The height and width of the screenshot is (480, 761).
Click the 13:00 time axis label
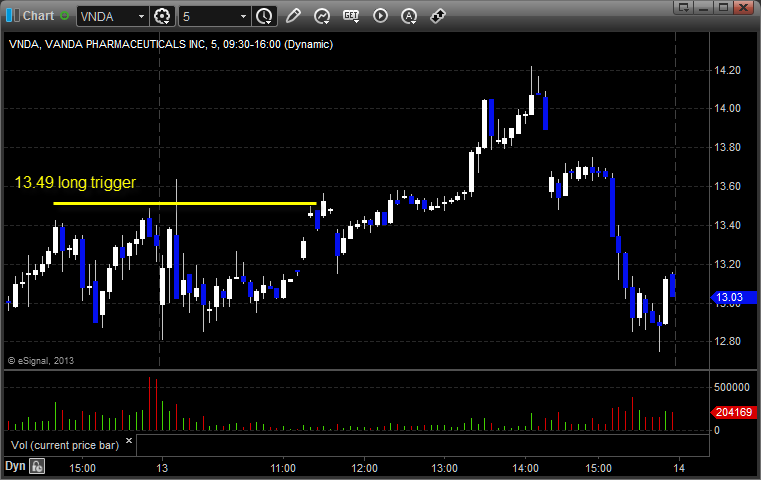pyautogui.click(x=445, y=468)
